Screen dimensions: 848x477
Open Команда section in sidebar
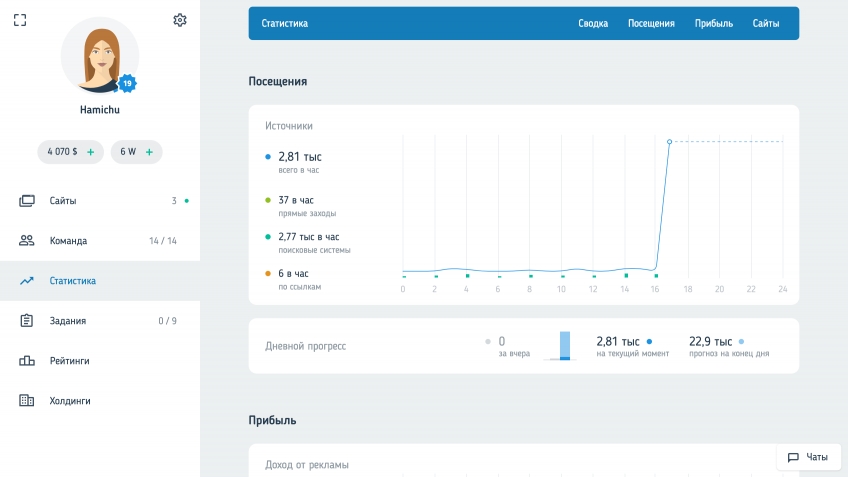point(100,241)
